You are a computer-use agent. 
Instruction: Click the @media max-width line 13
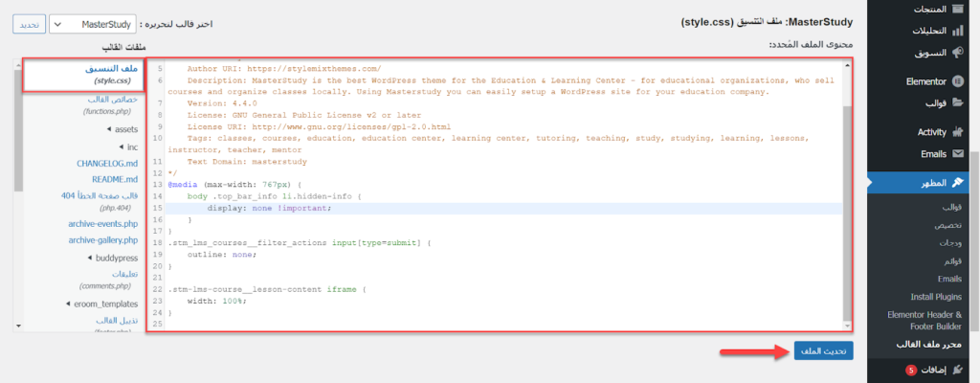[235, 185]
